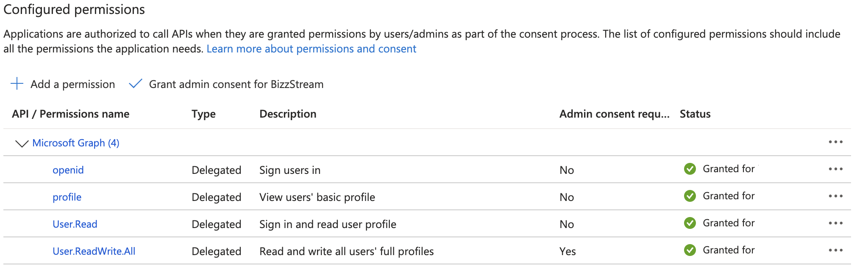
Task: Click the Type column header
Action: tap(203, 114)
